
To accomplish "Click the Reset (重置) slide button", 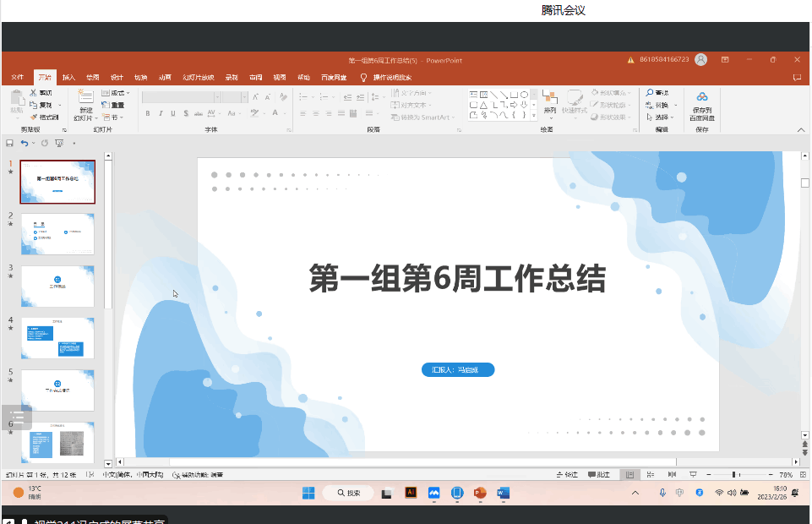I will tap(112, 106).
